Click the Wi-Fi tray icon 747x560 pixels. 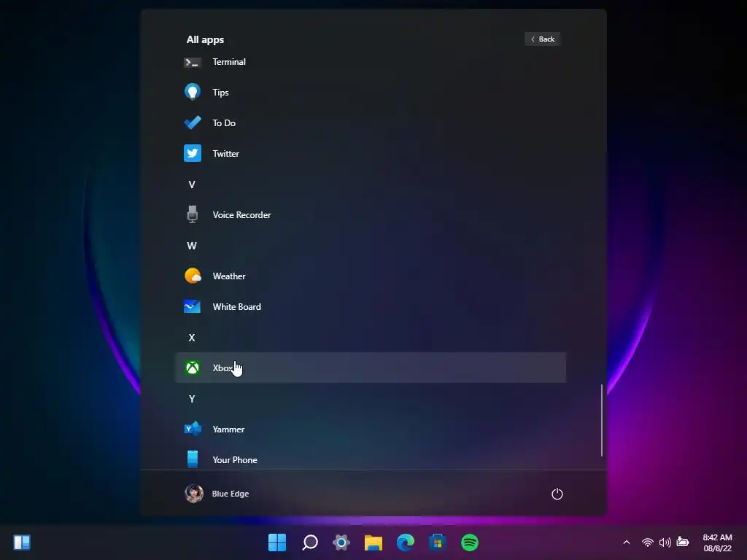coord(648,542)
